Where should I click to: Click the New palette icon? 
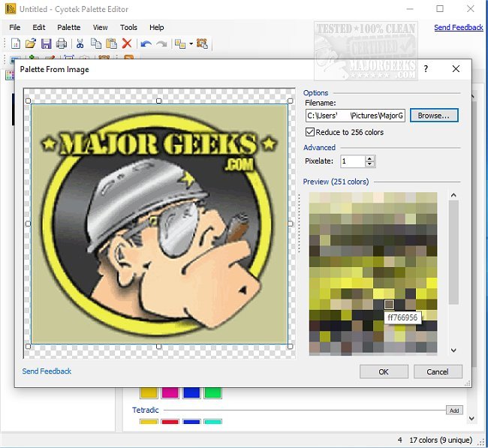click(x=14, y=44)
